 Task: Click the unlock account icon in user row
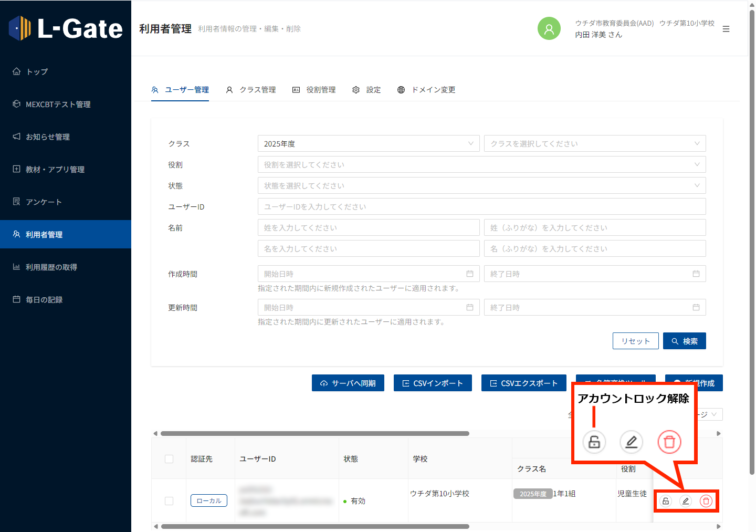point(665,501)
